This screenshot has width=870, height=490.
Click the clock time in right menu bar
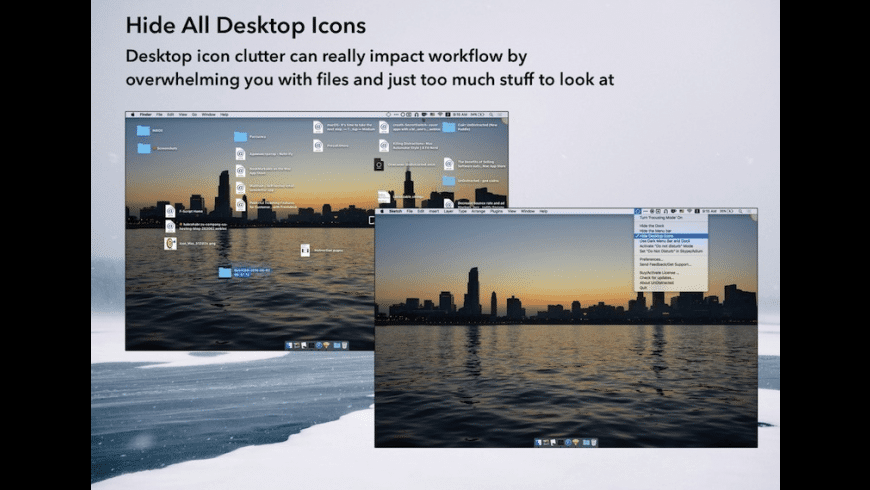[x=707, y=212]
